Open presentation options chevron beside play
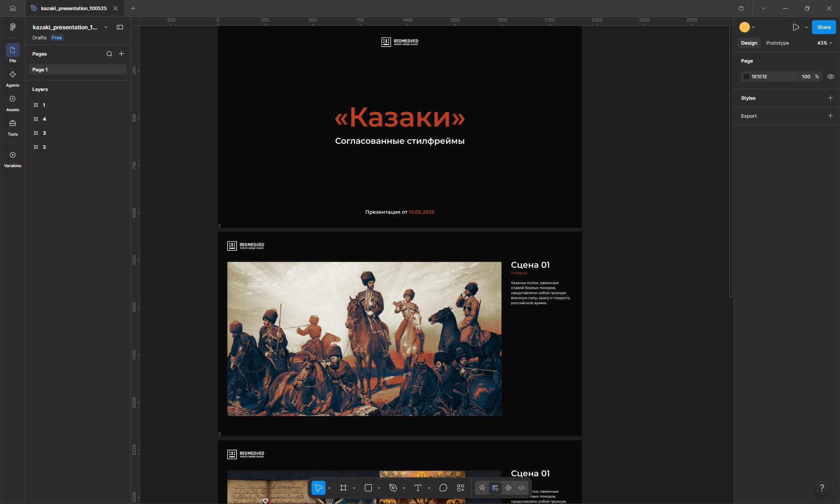Image resolution: width=840 pixels, height=504 pixels. [806, 27]
